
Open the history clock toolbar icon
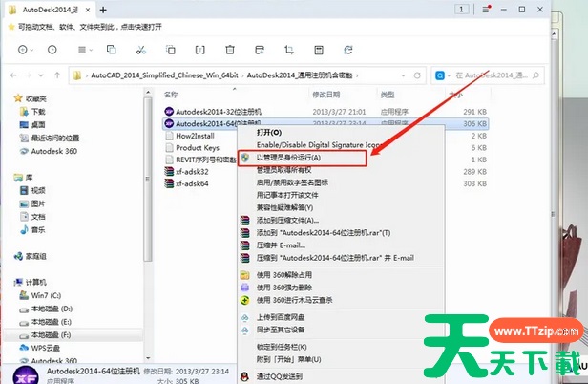click(52, 50)
